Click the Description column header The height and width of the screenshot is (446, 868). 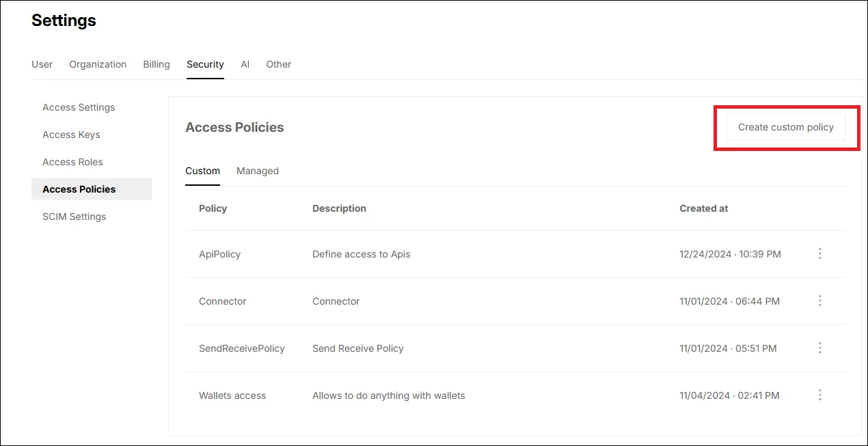click(339, 208)
